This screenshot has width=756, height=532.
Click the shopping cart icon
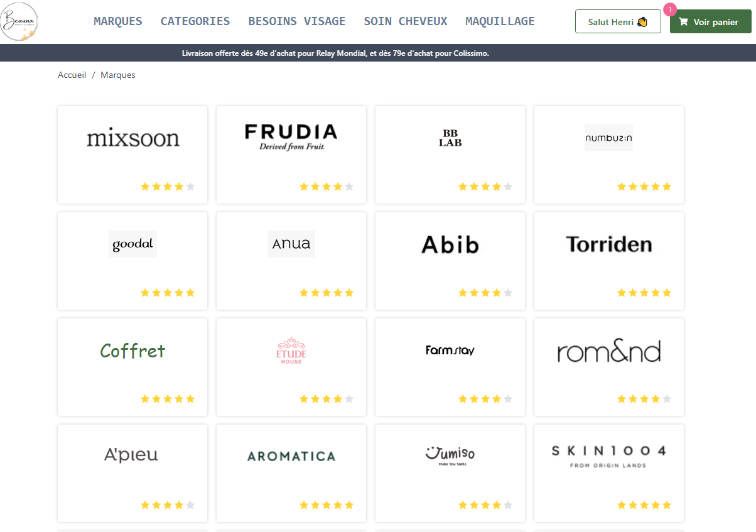pyautogui.click(x=683, y=22)
